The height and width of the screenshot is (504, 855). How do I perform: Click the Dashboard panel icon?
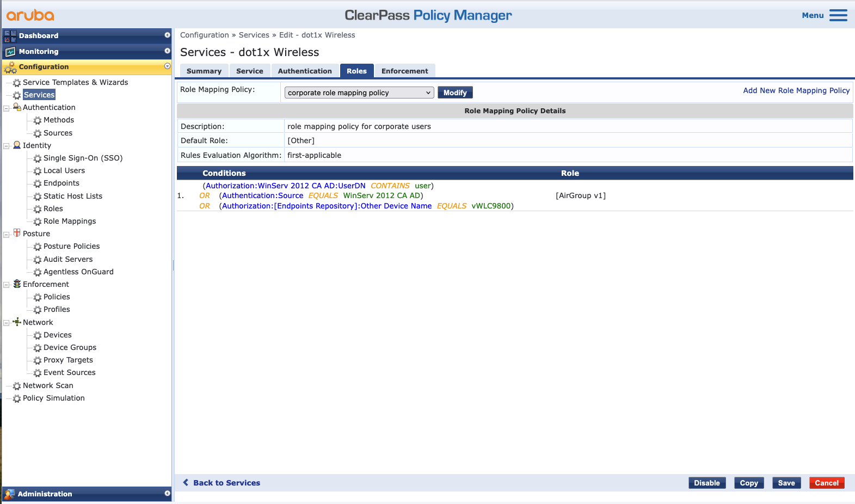coord(10,36)
